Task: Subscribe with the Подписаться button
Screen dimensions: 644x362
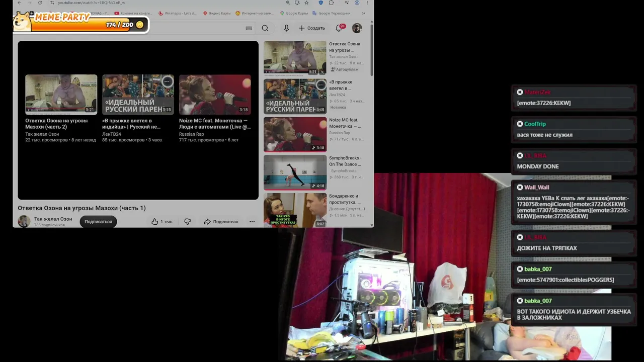Action: click(98, 222)
